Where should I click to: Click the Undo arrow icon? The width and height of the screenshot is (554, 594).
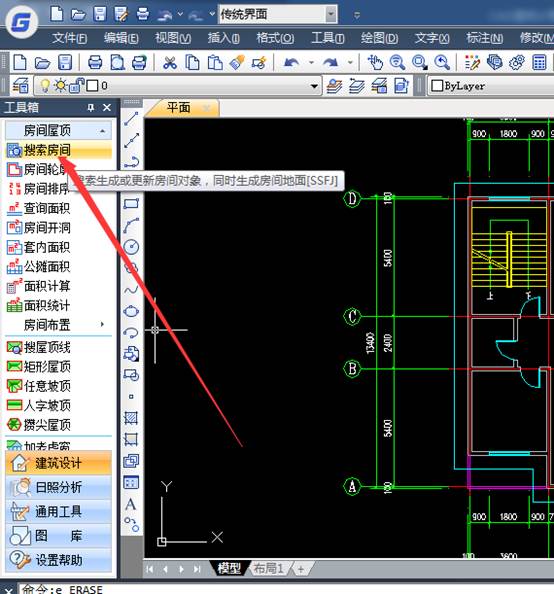coord(291,62)
